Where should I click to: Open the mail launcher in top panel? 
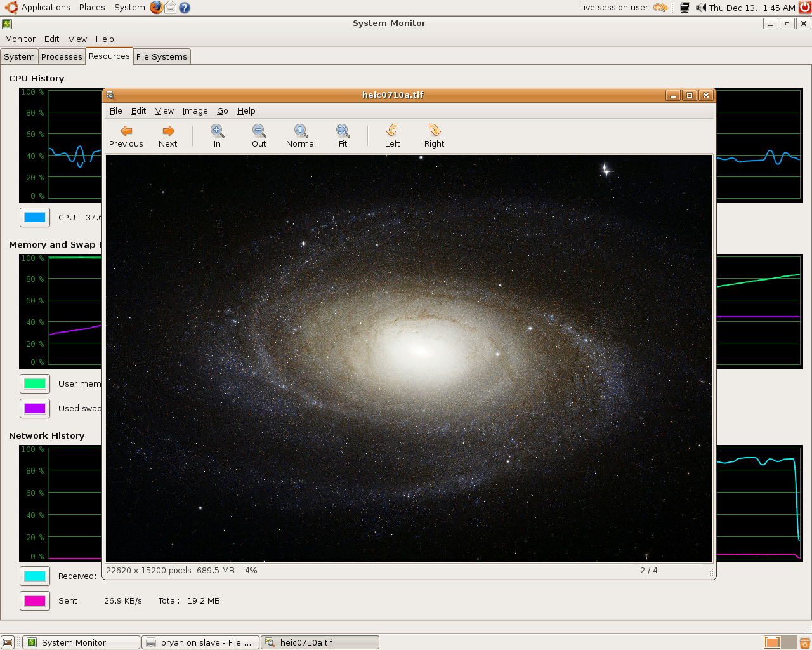tap(171, 8)
